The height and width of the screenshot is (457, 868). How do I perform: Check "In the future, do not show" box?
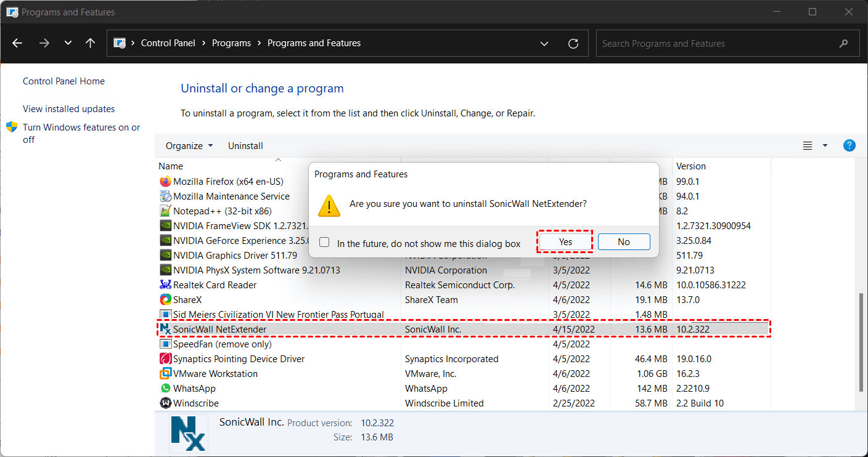[x=324, y=243]
